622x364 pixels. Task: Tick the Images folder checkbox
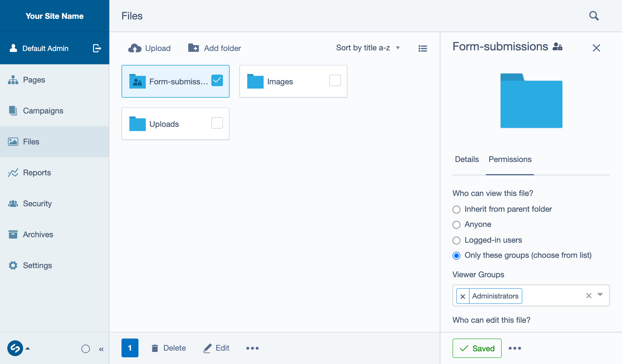click(335, 81)
